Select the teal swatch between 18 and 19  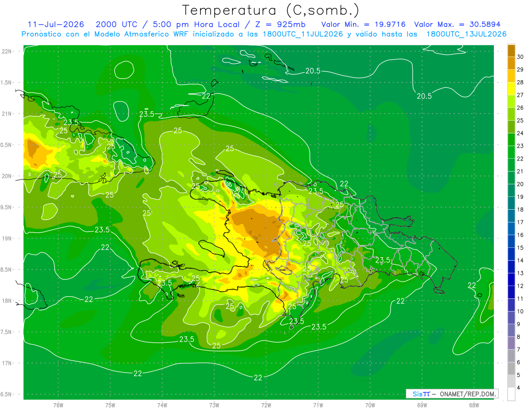511,203
